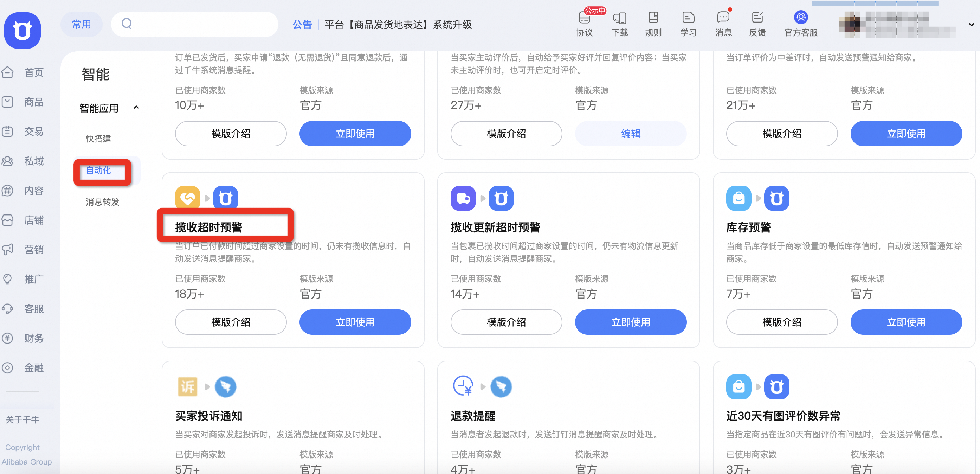The height and width of the screenshot is (474, 980).
Task: Open 模版介绍 on the 27万+ merchants card
Action: tap(506, 133)
